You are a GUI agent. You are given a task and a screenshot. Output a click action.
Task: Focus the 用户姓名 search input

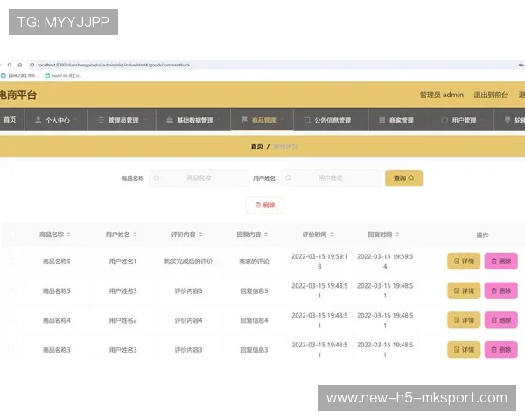(331, 178)
